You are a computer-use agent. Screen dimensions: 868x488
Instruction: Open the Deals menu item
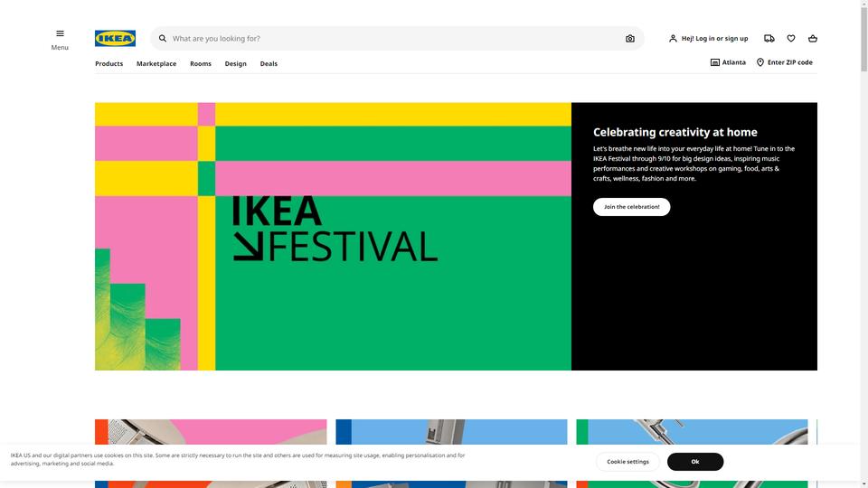click(269, 63)
